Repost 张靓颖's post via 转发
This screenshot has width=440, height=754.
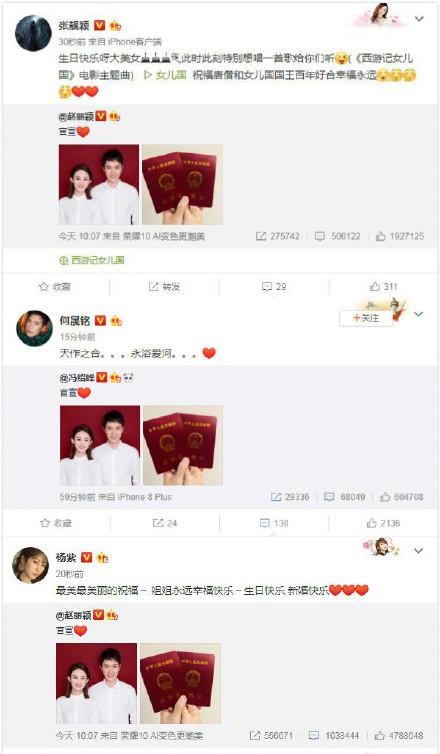click(x=164, y=287)
